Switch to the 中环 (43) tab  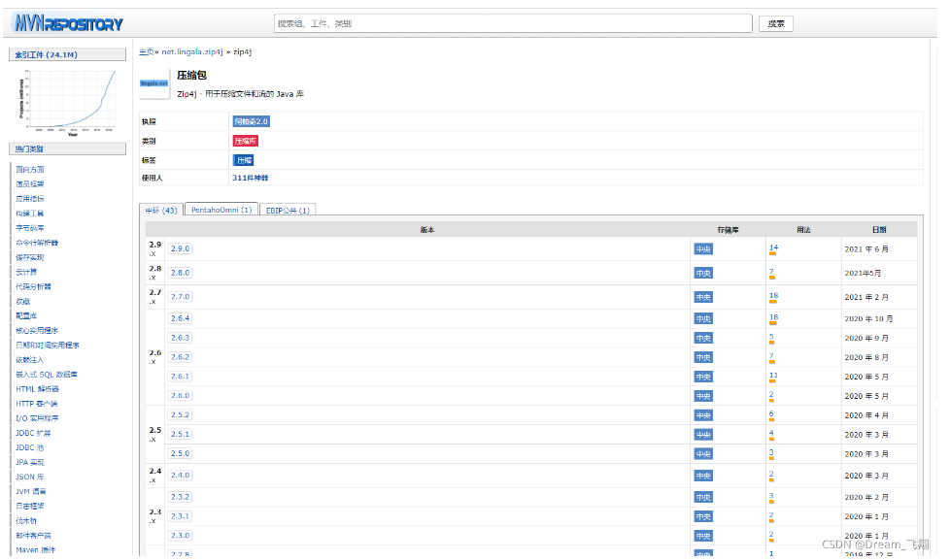pos(161,210)
